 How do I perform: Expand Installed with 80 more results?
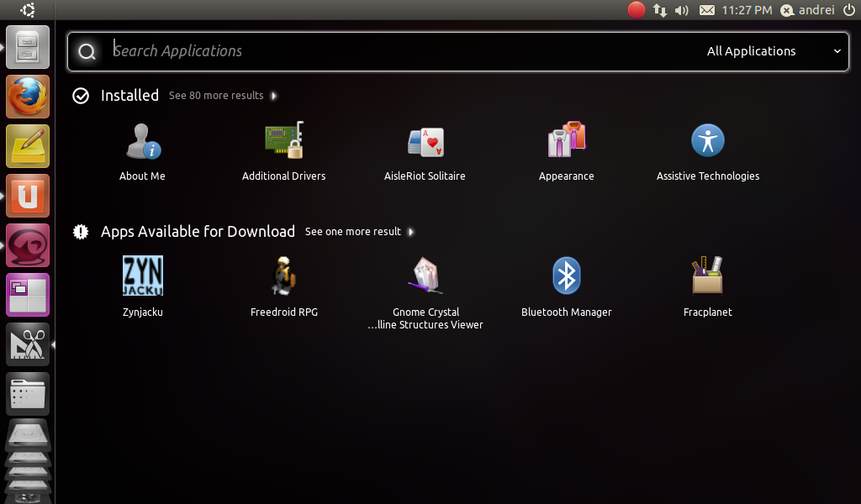click(x=223, y=96)
